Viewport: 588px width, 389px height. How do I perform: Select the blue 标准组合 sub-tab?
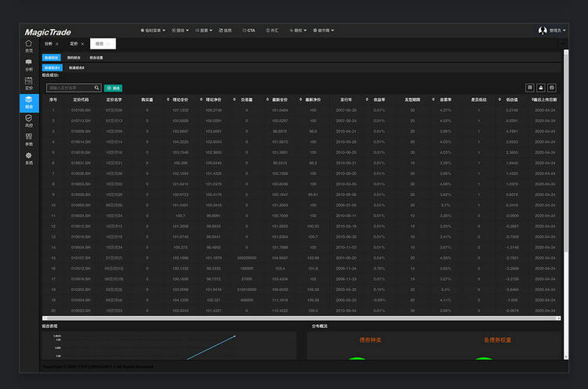pyautogui.click(x=52, y=58)
